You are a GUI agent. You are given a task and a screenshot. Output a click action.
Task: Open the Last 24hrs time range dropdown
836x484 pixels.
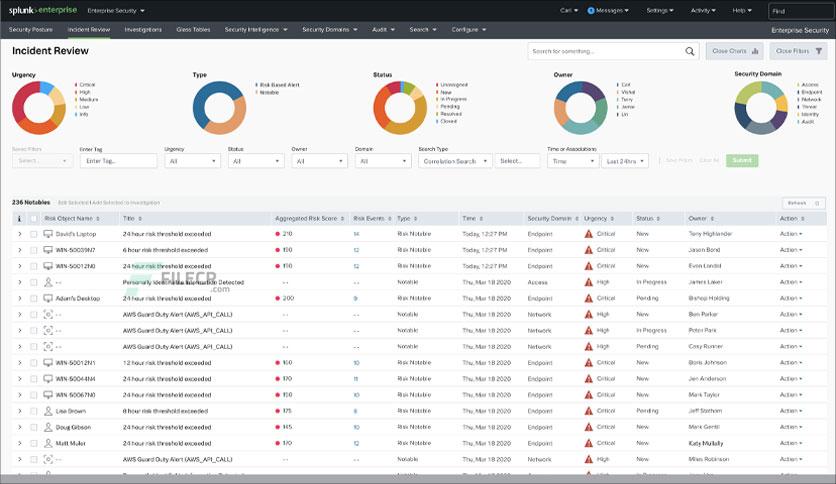point(625,161)
